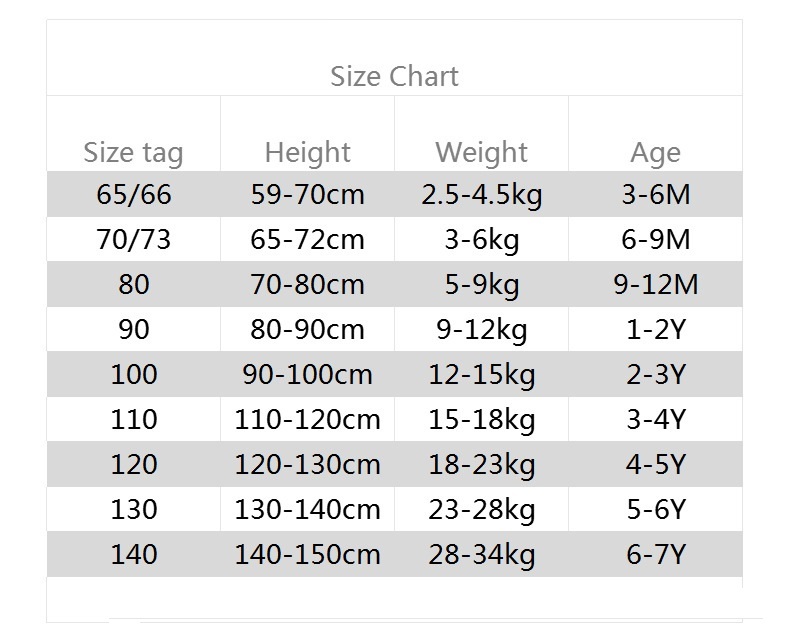Click the 4-5Y age cell

[x=655, y=465]
